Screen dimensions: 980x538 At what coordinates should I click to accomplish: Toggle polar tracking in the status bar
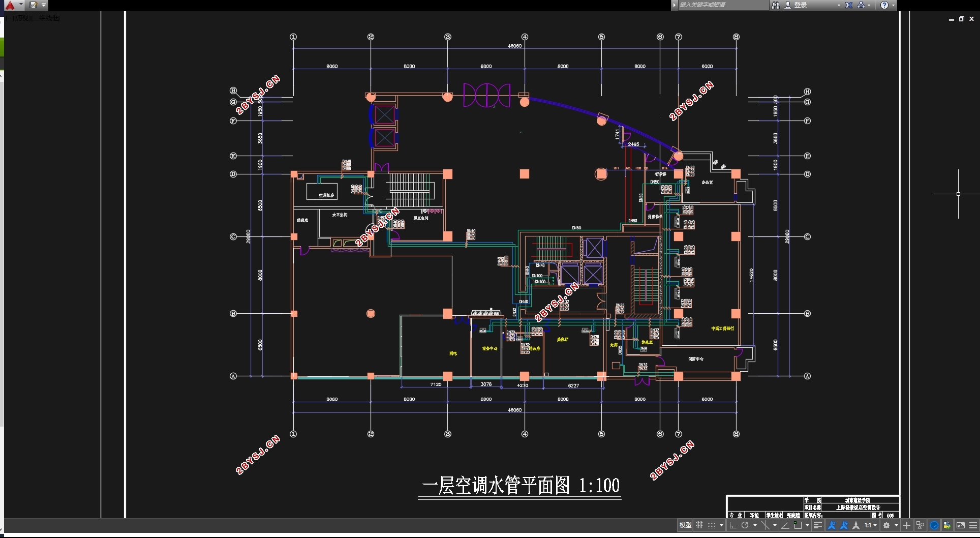[x=745, y=525]
